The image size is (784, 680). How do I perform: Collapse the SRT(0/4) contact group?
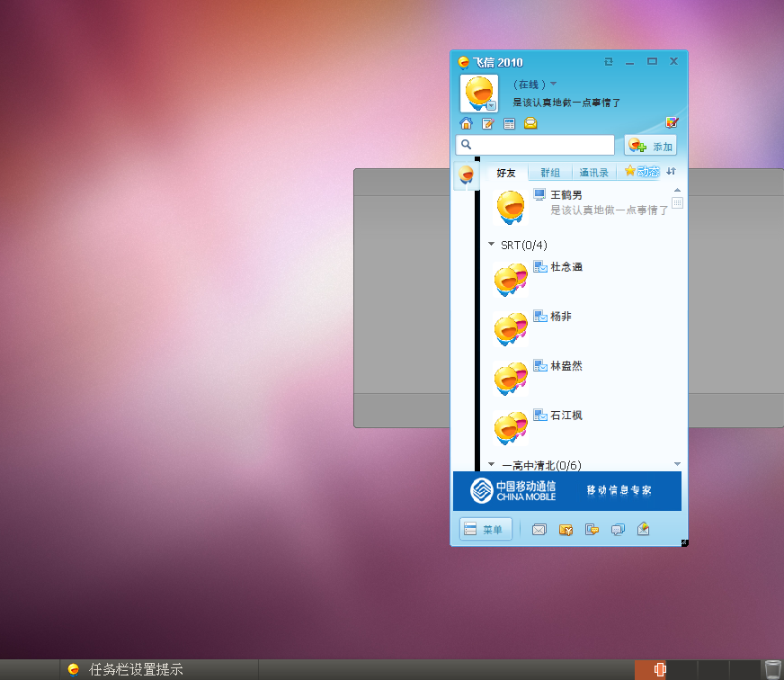(491, 244)
